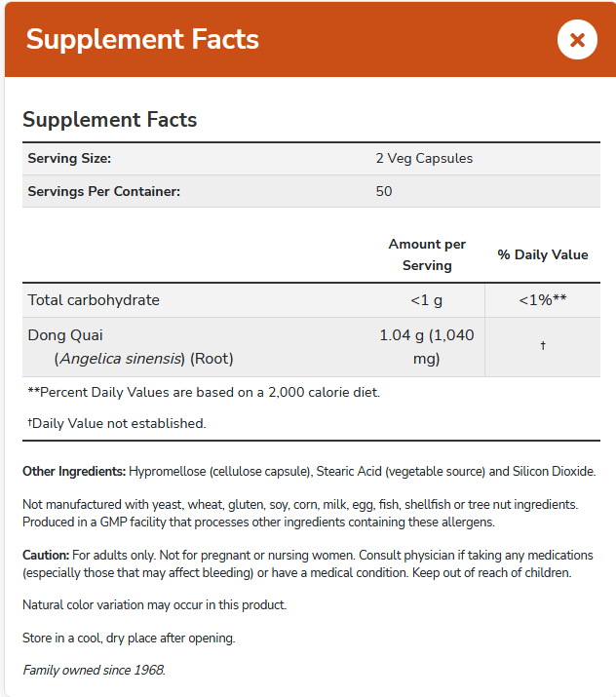Image resolution: width=616 pixels, height=697 pixels.
Task: Click the 1.04 g (1,040 mg) amount
Action: 427,347
